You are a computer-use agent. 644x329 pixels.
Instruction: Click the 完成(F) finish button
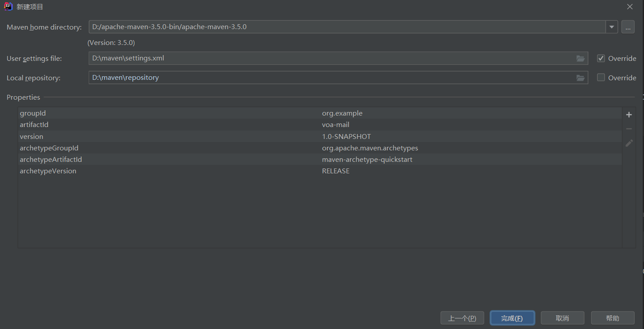pos(512,318)
